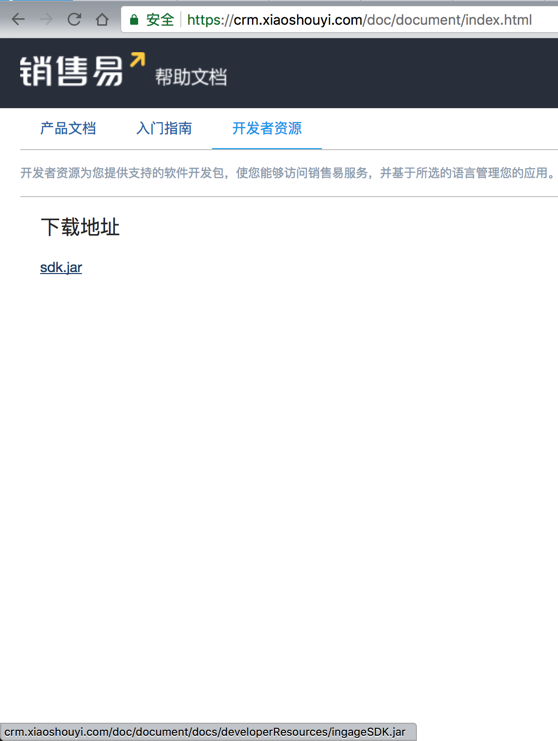This screenshot has height=741, width=558.
Task: Go back with the browser back arrow
Action: (x=18, y=19)
